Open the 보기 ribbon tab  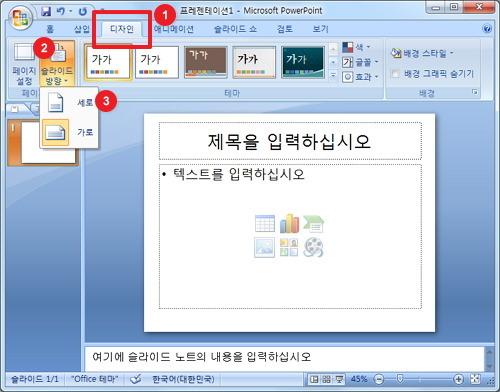pyautogui.click(x=320, y=29)
